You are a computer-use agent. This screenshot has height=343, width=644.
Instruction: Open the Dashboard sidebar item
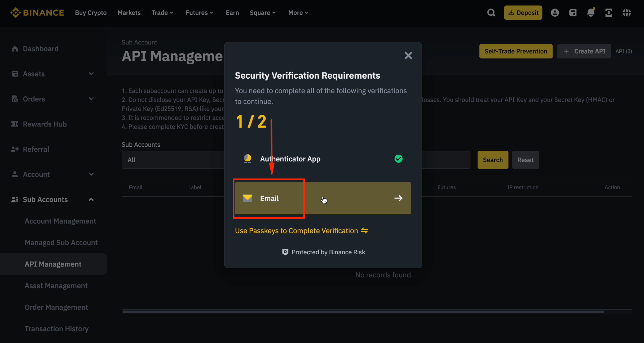tap(41, 48)
